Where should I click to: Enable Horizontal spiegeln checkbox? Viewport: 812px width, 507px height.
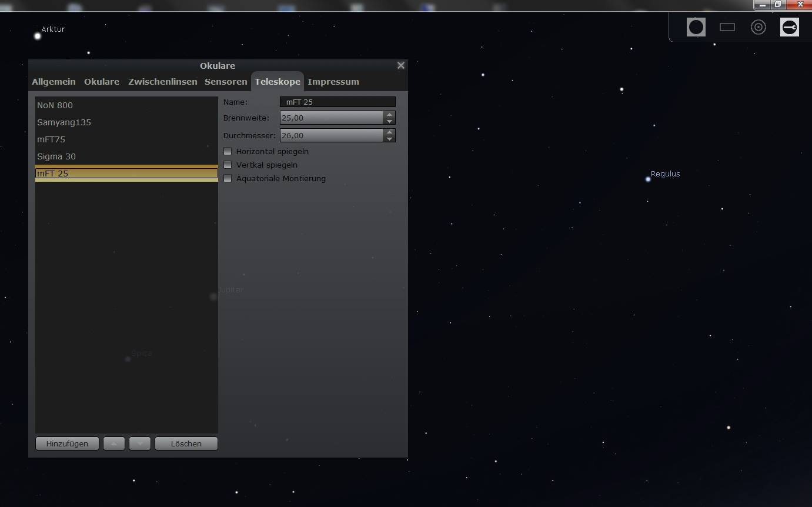point(228,151)
